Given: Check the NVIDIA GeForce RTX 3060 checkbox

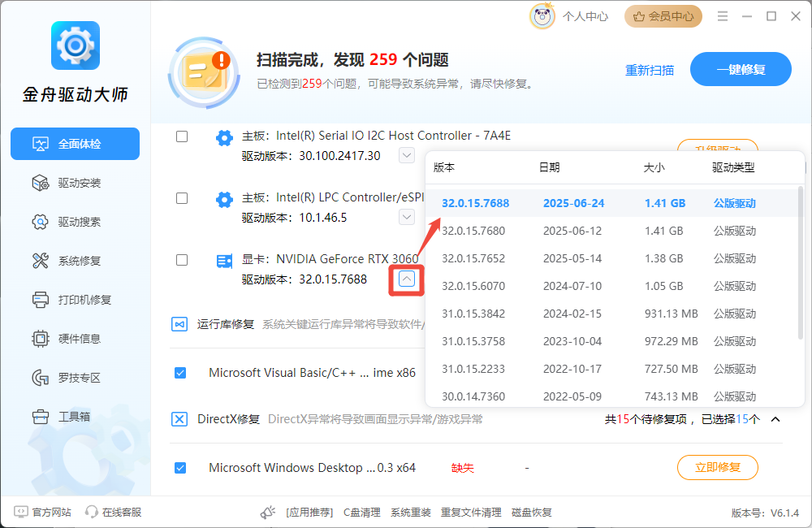Looking at the screenshot, I should [x=182, y=260].
